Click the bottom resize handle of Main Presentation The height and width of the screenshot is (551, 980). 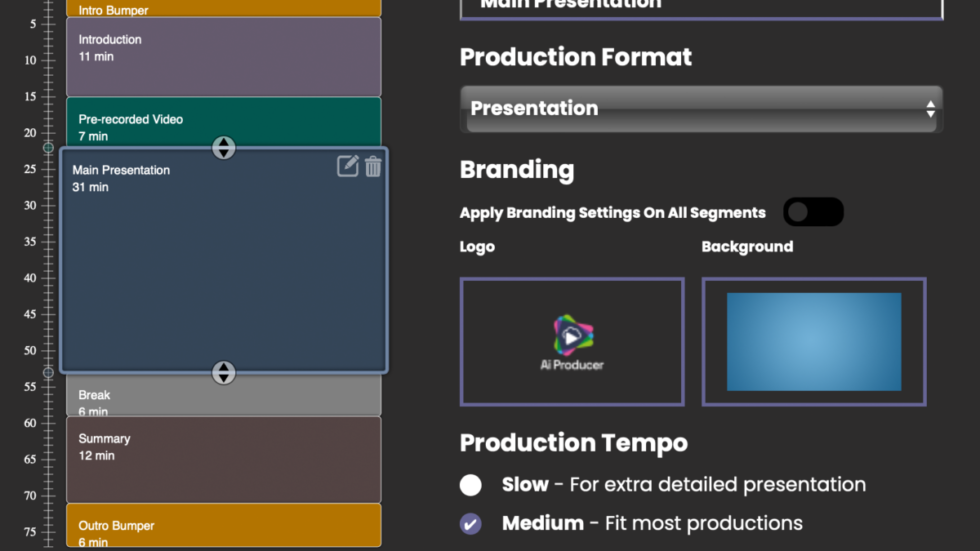(223, 373)
